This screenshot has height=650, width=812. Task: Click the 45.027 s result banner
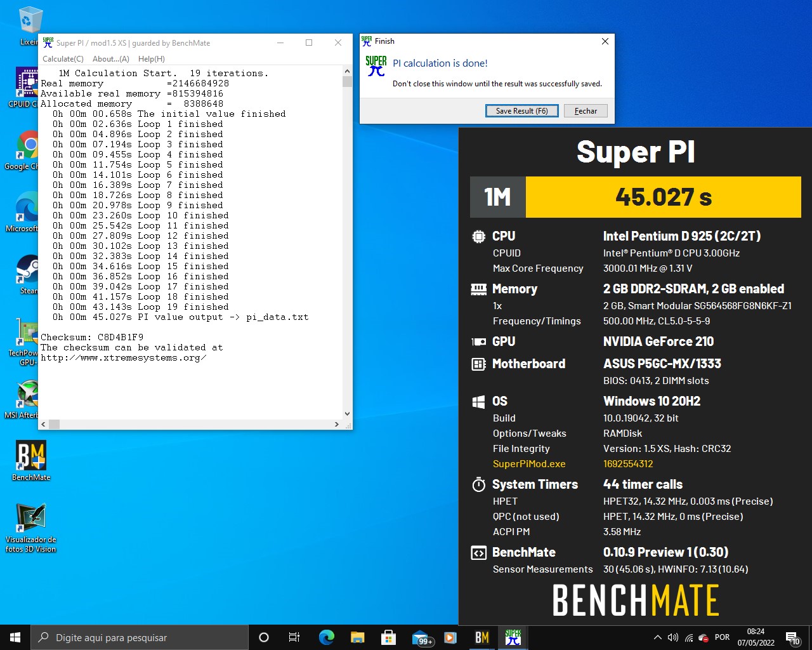tap(664, 197)
